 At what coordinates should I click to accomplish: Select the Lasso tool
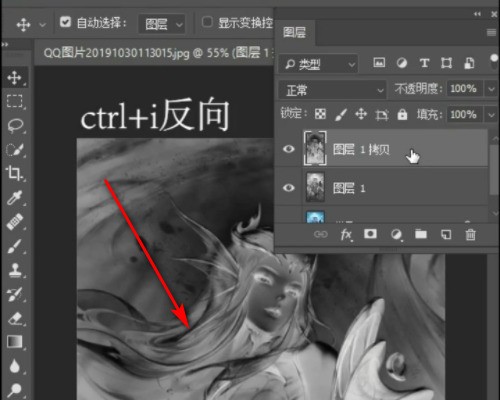coord(15,126)
